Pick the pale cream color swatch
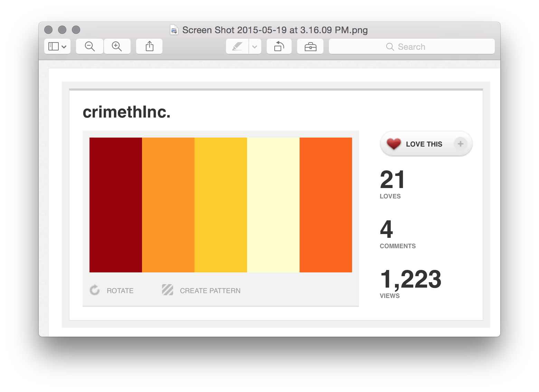Image resolution: width=539 pixels, height=392 pixels. point(273,205)
